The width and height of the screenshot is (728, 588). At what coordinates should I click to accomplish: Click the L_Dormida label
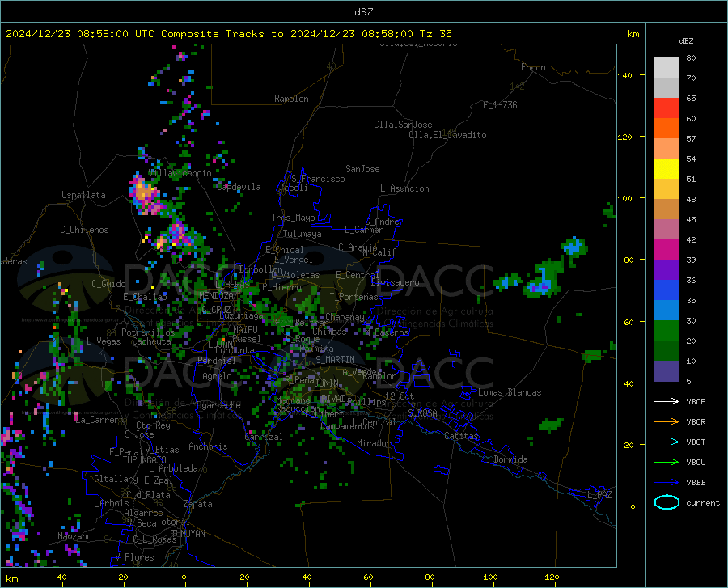(x=505, y=459)
